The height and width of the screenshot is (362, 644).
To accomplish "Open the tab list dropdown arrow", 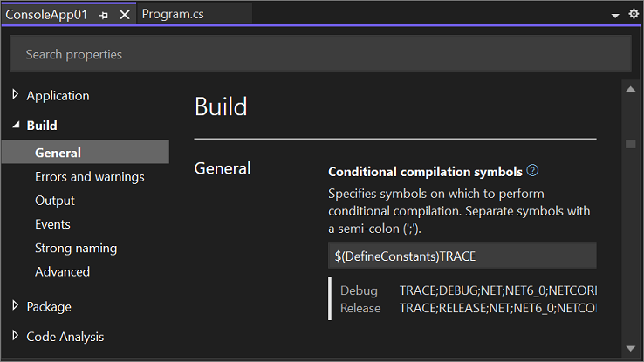I will click(x=615, y=16).
